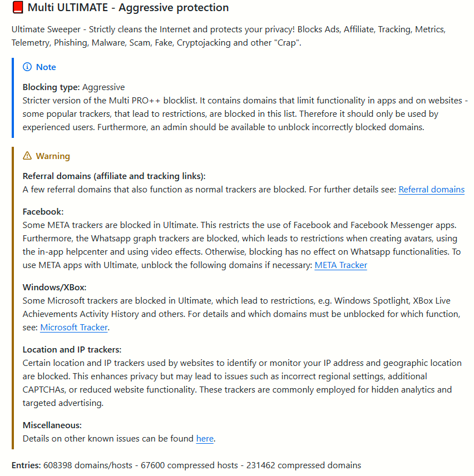This screenshot has width=474, height=476.
Task: Click the Warning triangle icon
Action: point(27,156)
